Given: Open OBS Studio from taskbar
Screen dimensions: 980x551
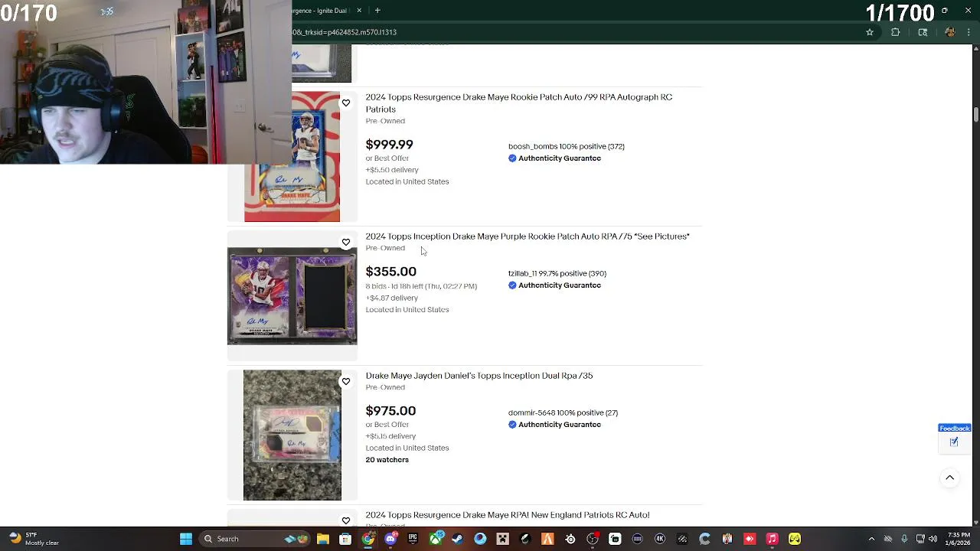Looking at the screenshot, I should 593,539.
